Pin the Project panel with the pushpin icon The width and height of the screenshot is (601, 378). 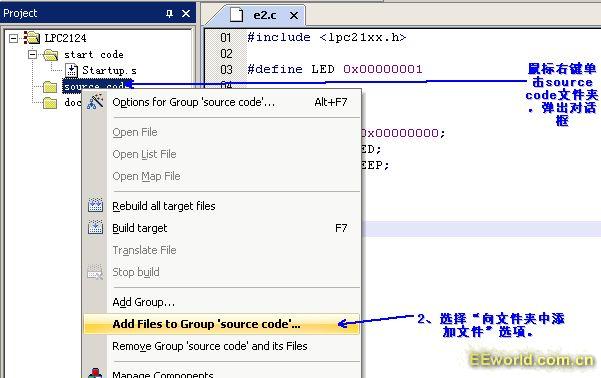[x=169, y=13]
